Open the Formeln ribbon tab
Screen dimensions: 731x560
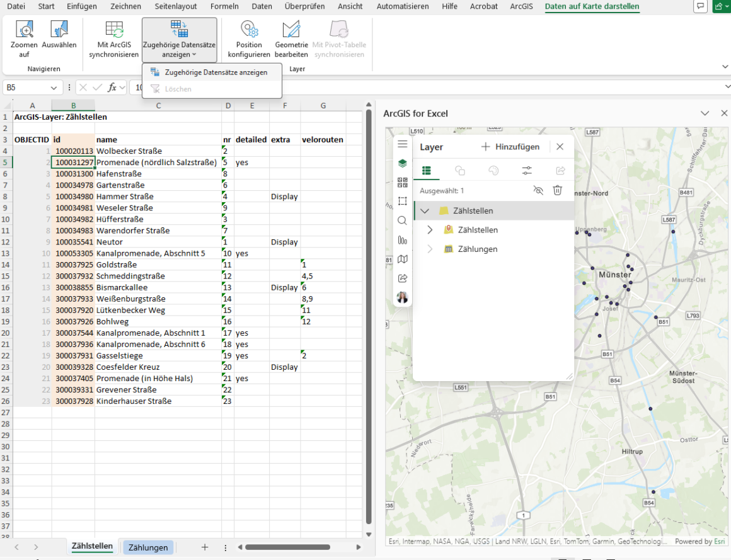pyautogui.click(x=225, y=6)
